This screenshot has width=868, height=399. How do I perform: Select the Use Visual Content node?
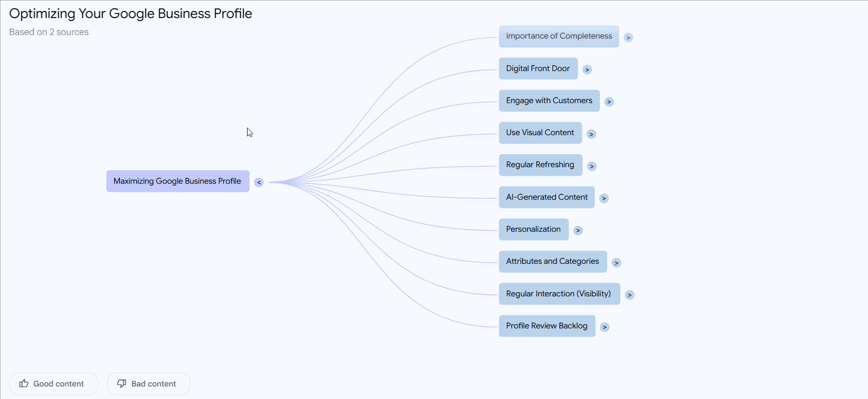coord(540,133)
